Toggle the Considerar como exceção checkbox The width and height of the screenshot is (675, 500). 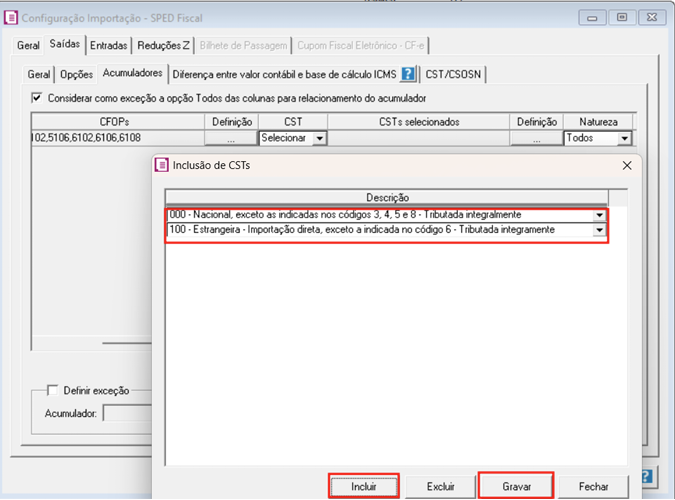tap(38, 98)
